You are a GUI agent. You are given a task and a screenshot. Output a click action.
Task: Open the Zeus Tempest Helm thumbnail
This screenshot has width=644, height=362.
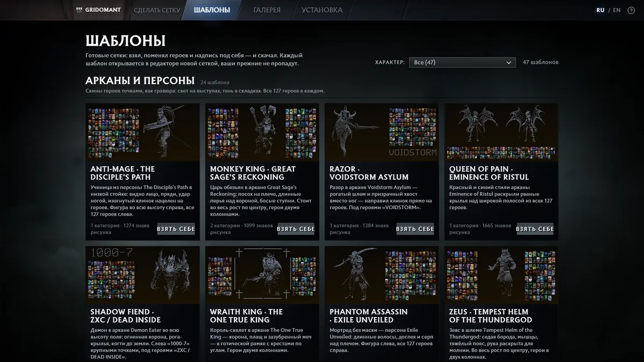501,275
